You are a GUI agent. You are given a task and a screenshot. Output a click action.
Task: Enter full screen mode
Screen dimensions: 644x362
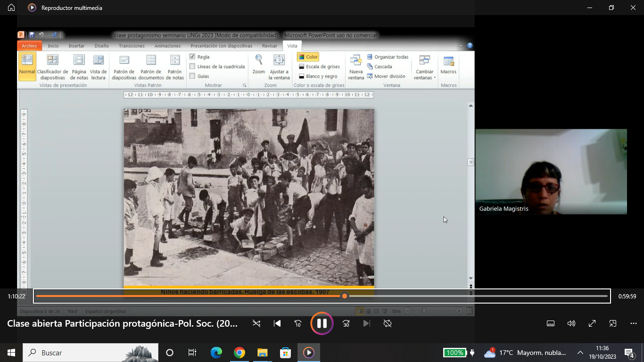pos(592,323)
